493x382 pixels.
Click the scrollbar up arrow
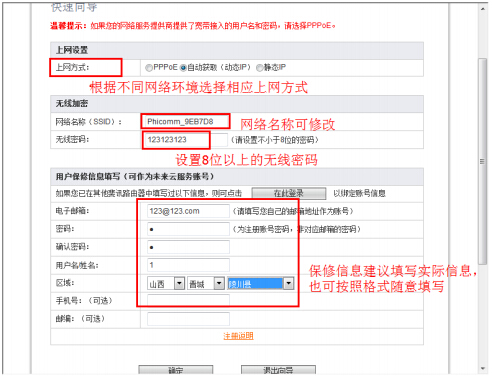tap(483, 8)
